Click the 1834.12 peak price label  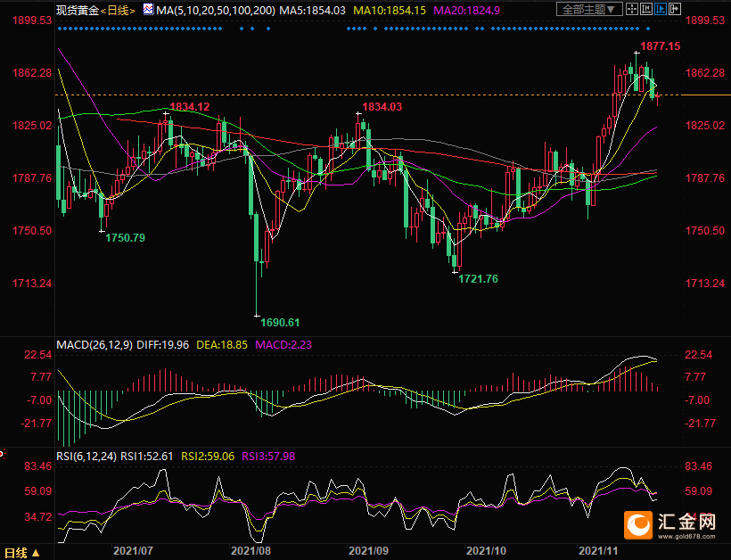189,107
